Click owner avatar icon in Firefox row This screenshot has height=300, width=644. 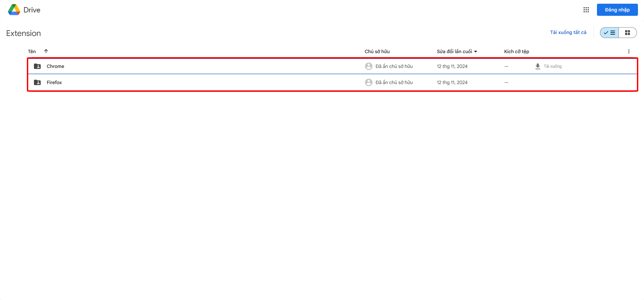click(x=369, y=82)
